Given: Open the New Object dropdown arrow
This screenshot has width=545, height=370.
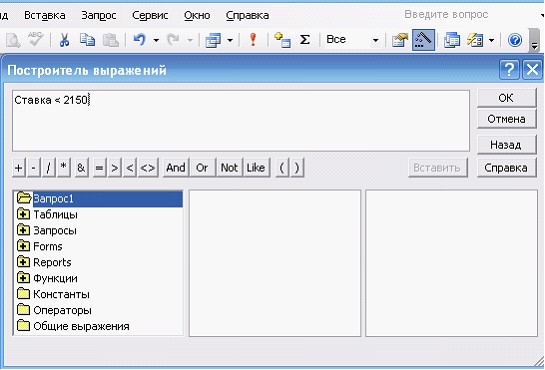Looking at the screenshot, I should coord(491,41).
